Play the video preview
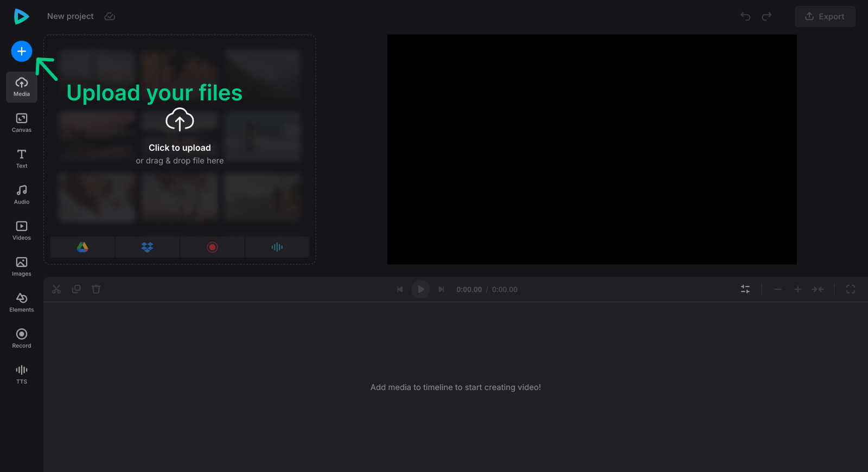 tap(420, 289)
